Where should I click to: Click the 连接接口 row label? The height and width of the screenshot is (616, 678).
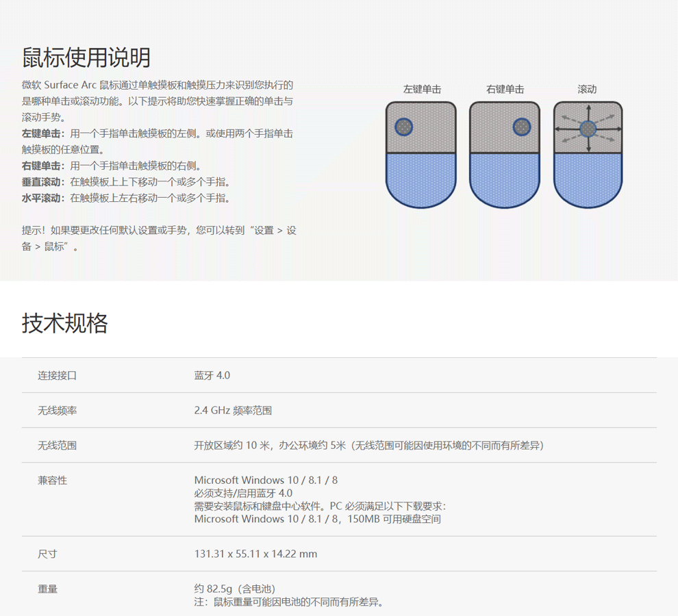click(x=57, y=375)
